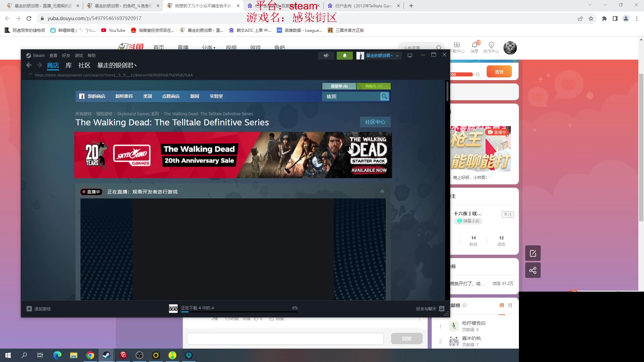
Task: Click the plus icon next to 添加游戏
Action: (29, 308)
